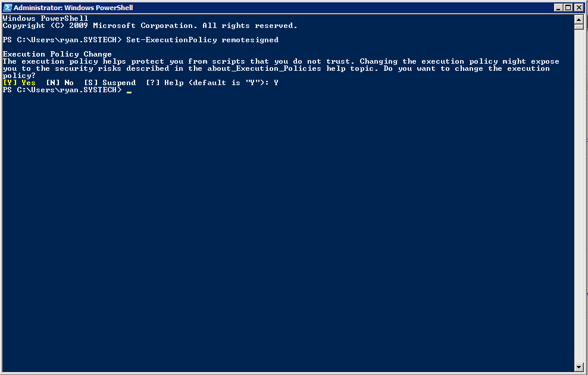Click the 'Set-ExecutionPolicy' command text
588x375 pixels.
[x=171, y=40]
